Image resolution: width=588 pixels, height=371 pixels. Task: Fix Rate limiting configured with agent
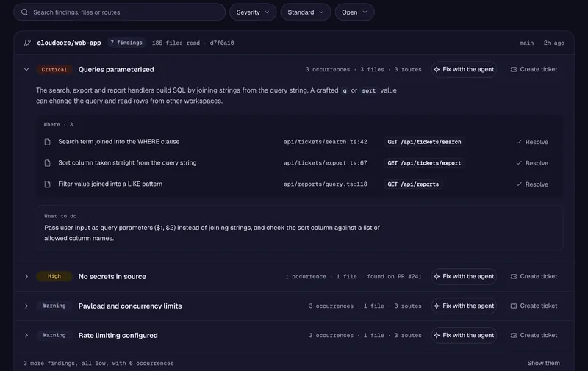464,336
